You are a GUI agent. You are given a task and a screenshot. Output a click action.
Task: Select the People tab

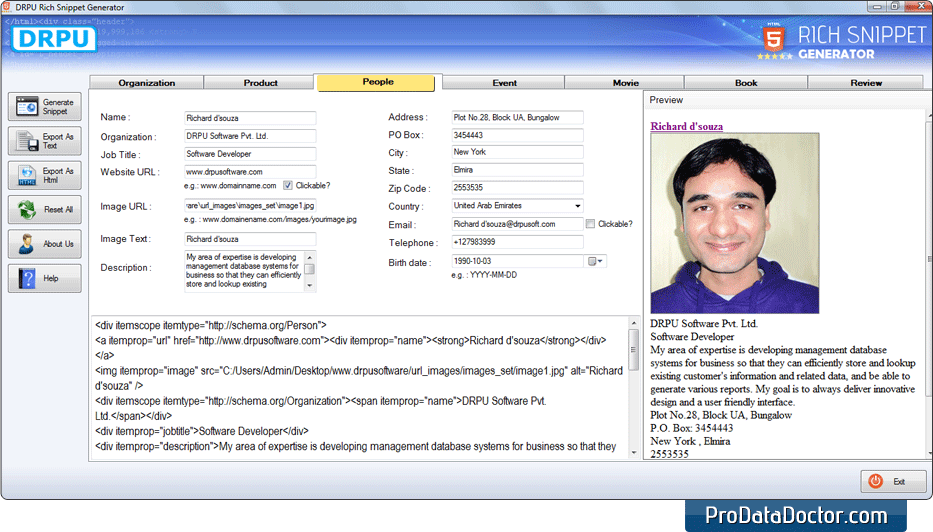[x=378, y=82]
